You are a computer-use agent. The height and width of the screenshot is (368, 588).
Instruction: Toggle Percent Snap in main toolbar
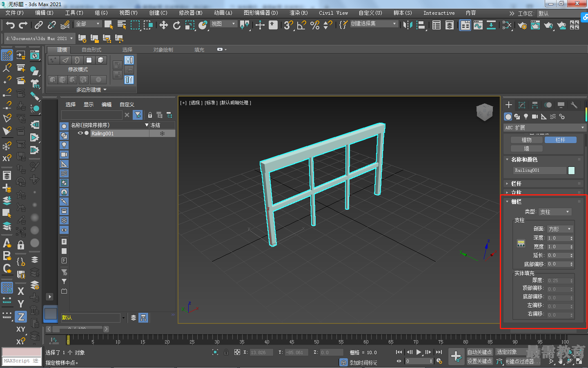point(315,25)
